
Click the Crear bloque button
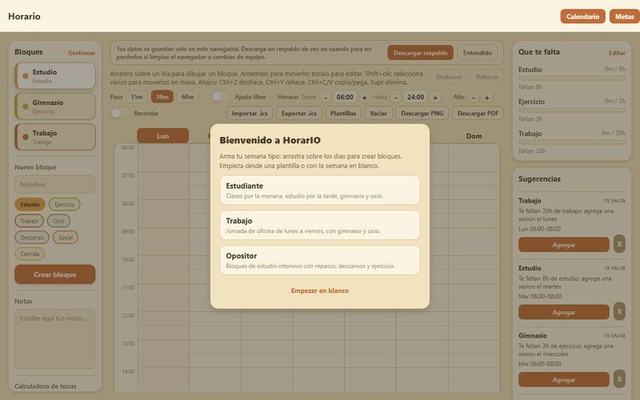click(55, 274)
